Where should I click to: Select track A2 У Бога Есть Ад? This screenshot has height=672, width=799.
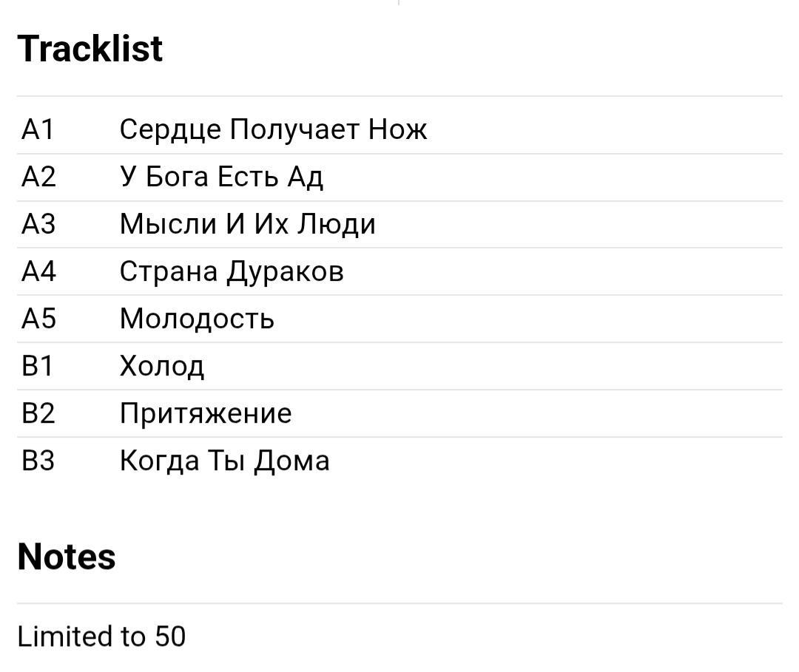tap(399, 177)
